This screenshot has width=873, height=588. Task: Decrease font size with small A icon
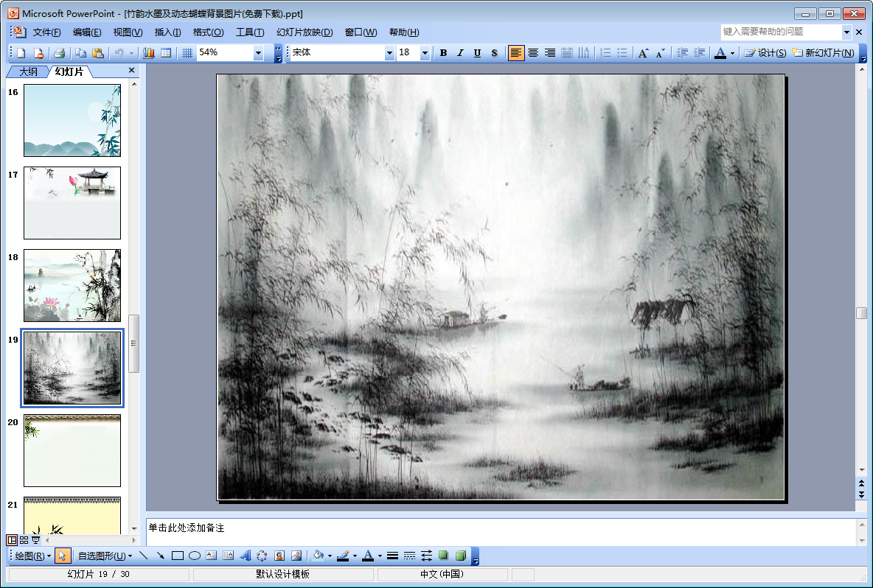coord(661,53)
